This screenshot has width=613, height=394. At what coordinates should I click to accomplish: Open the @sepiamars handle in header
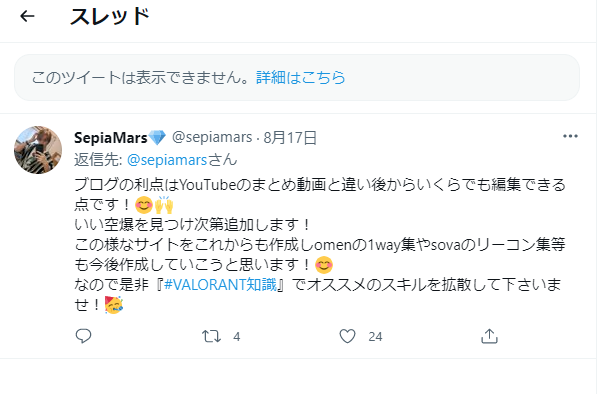212,137
